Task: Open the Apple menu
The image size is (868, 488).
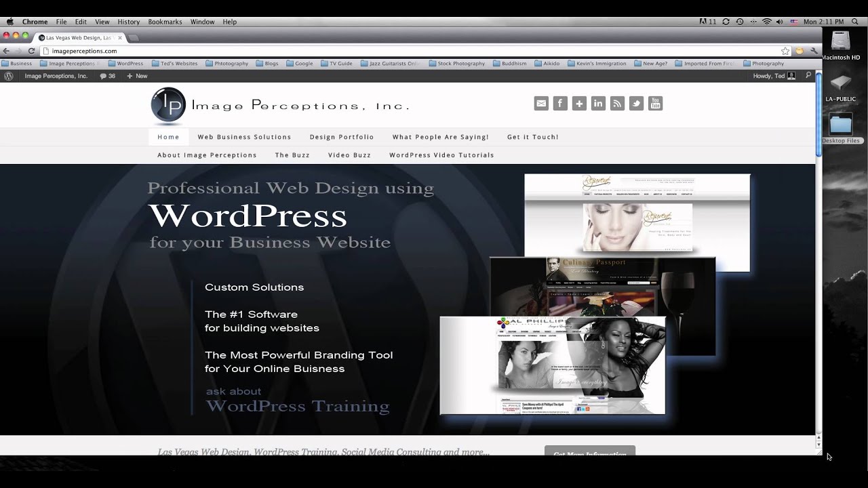Action: click(9, 22)
